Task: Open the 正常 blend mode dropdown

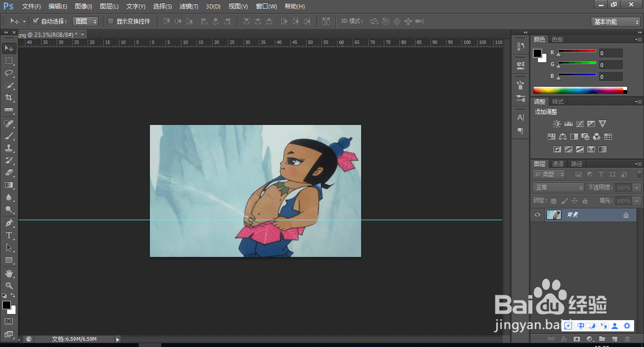Action: 558,188
